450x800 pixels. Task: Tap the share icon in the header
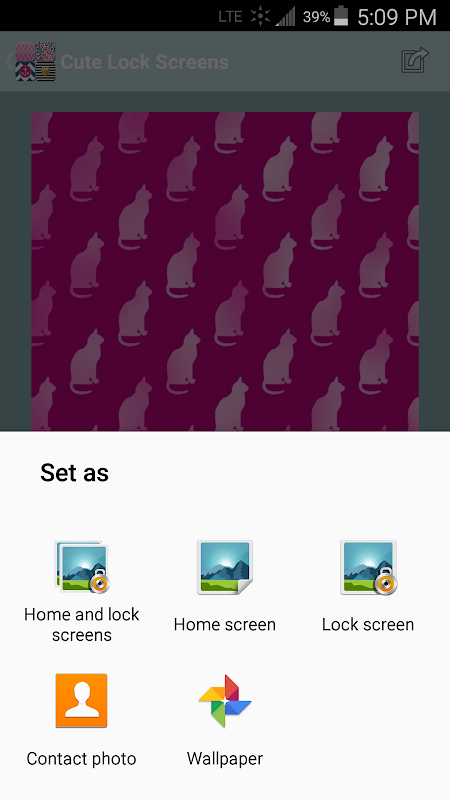[x=414, y=61]
